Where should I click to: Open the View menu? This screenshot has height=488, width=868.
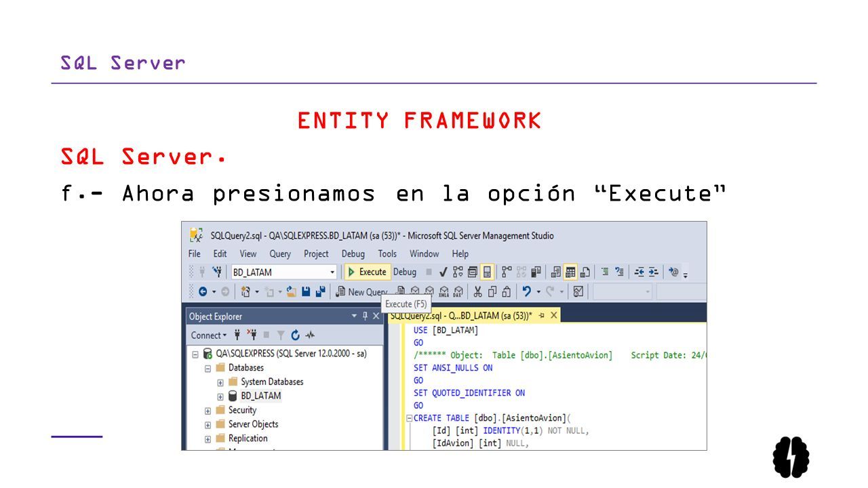coord(248,253)
